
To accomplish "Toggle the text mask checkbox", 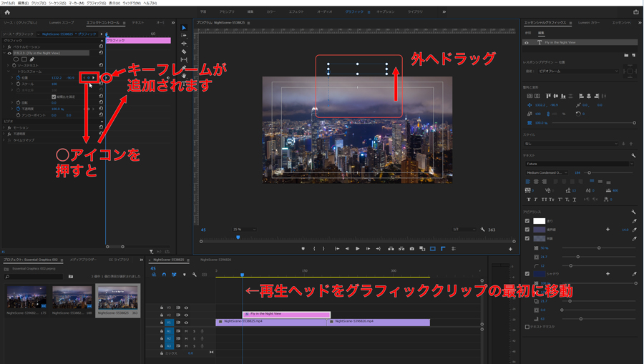I will click(527, 327).
